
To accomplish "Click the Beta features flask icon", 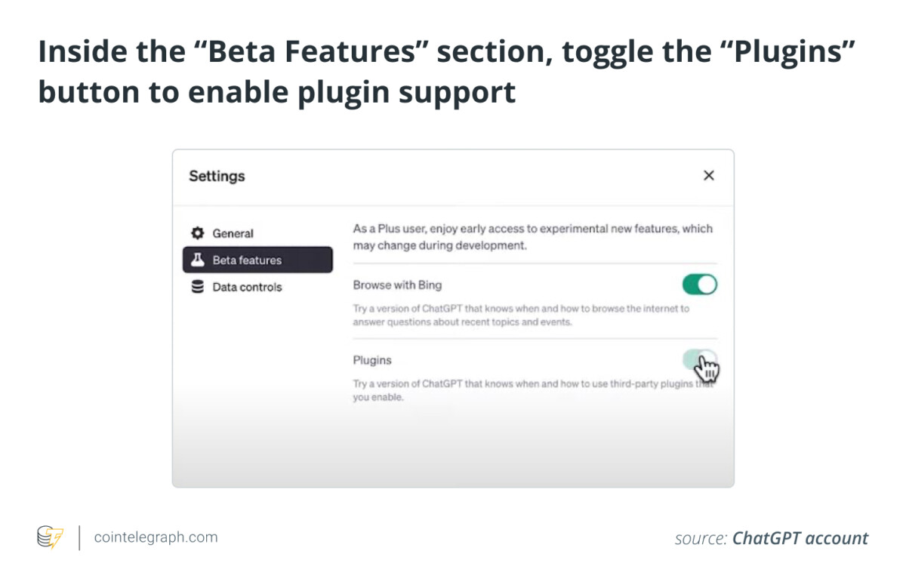I will pyautogui.click(x=198, y=260).
